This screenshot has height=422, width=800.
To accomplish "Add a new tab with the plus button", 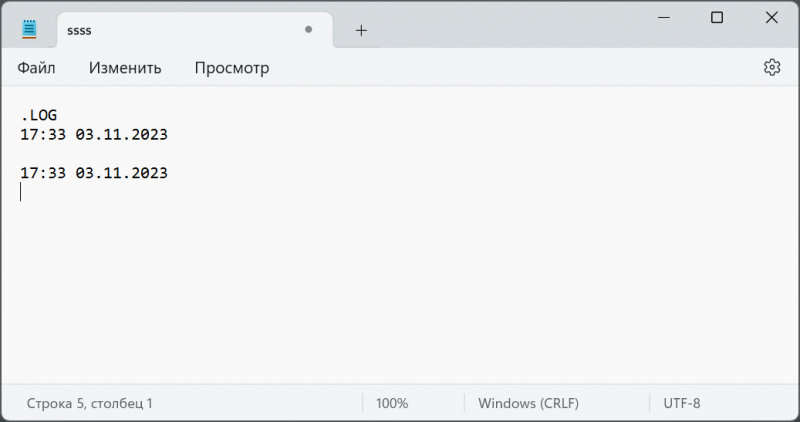I will point(361,30).
